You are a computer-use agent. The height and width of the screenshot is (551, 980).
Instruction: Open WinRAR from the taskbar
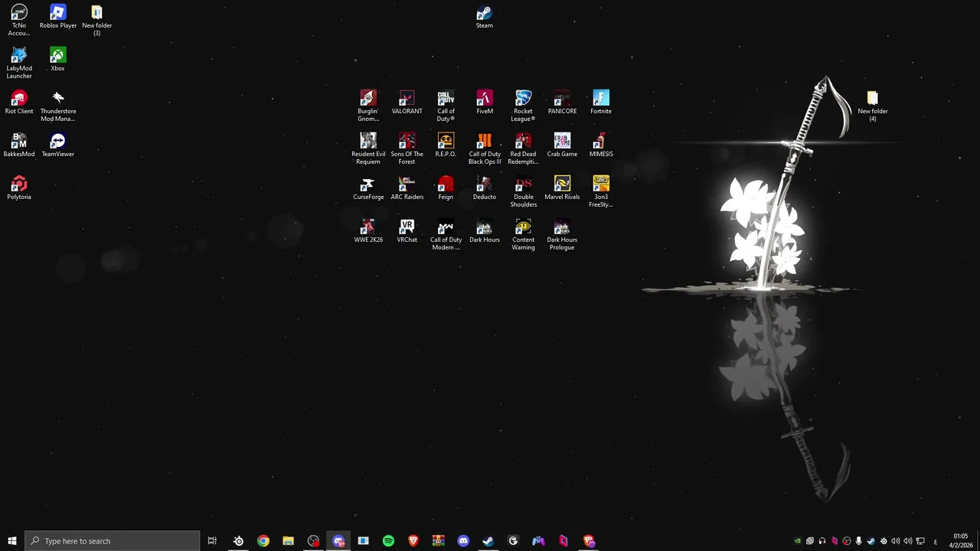pos(438,541)
